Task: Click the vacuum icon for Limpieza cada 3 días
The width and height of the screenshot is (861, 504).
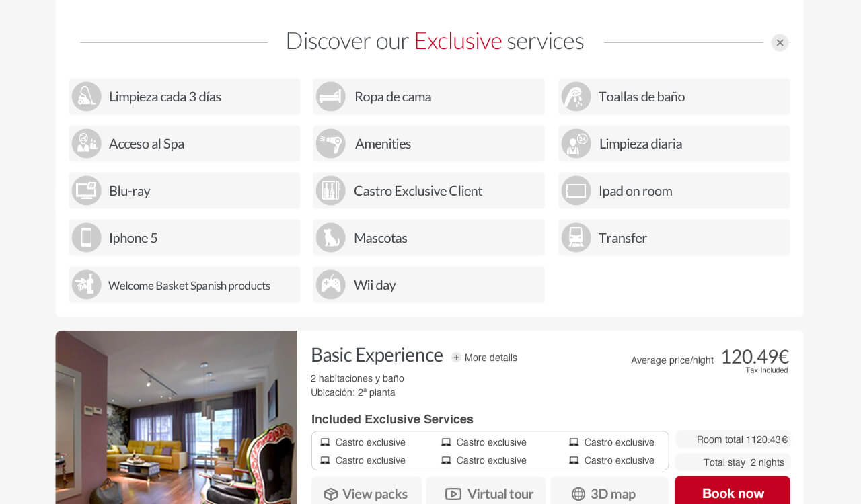Action: point(86,97)
